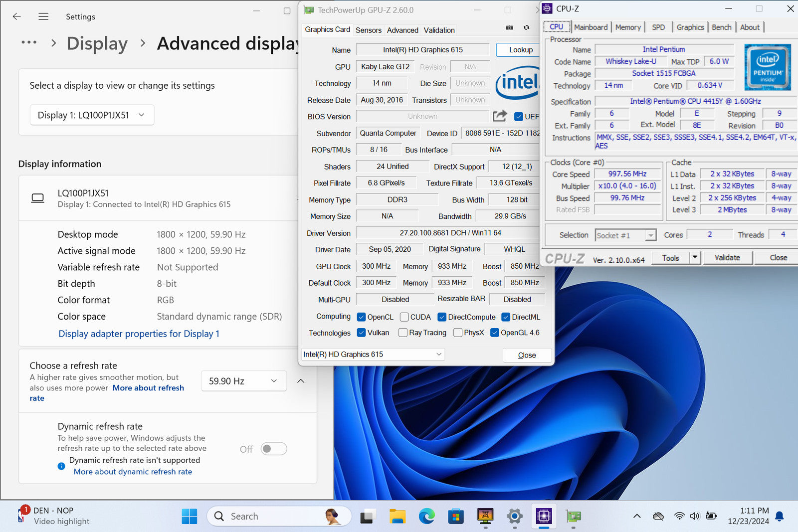The image size is (798, 532).
Task: Switch to the Mainboard tab in CPU-Z
Action: (x=591, y=27)
